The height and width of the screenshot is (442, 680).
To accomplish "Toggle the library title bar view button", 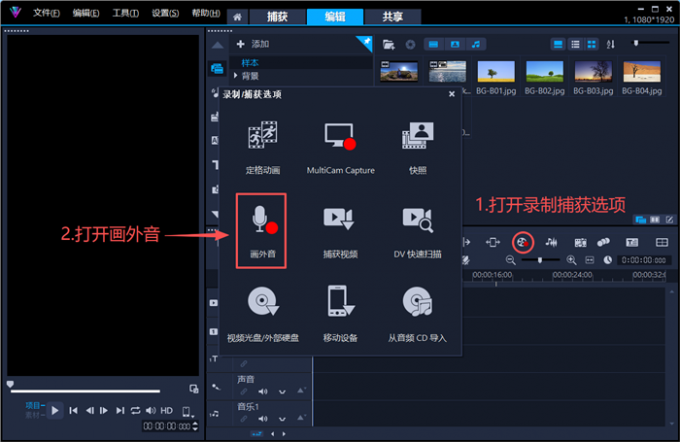I will (x=558, y=44).
